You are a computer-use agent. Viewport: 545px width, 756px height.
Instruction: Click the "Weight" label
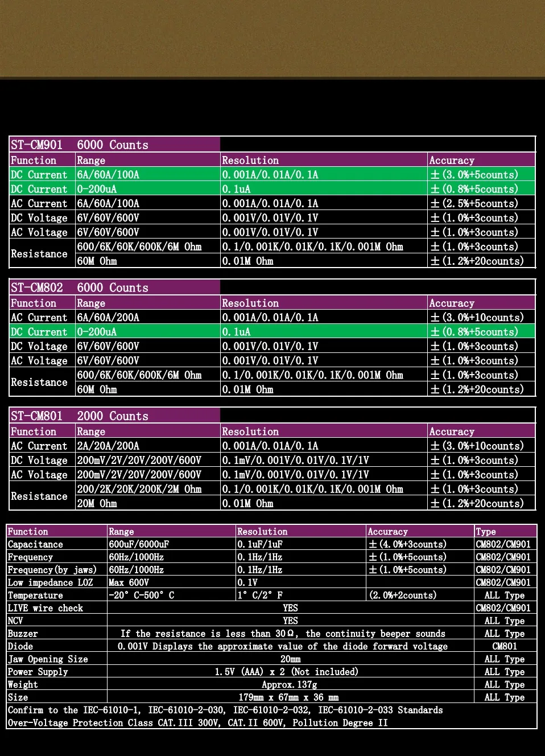click(23, 685)
